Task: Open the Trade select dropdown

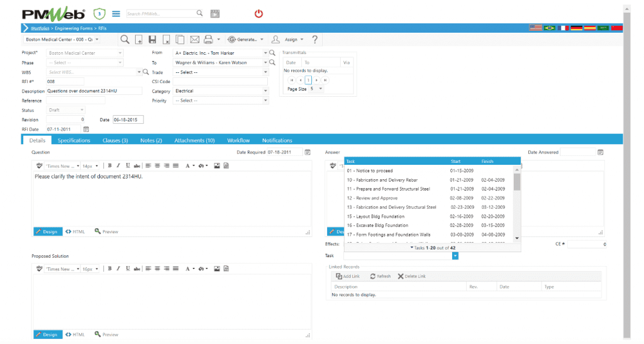Action: pyautogui.click(x=265, y=72)
